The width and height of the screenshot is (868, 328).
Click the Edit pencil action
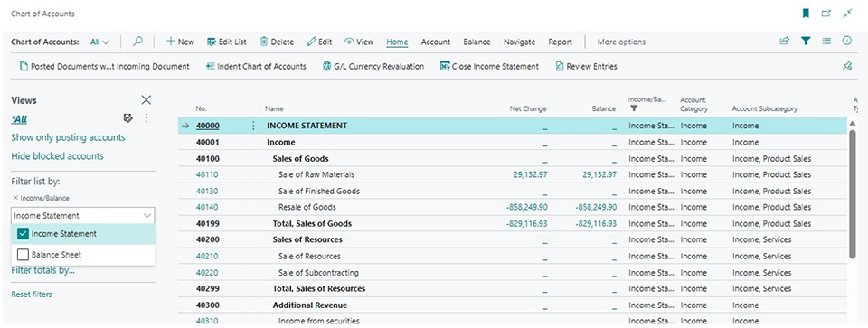click(319, 42)
